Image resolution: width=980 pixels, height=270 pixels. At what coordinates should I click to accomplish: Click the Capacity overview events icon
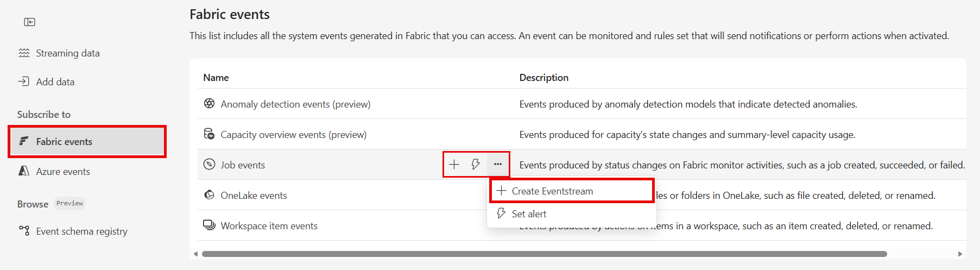coord(209,134)
